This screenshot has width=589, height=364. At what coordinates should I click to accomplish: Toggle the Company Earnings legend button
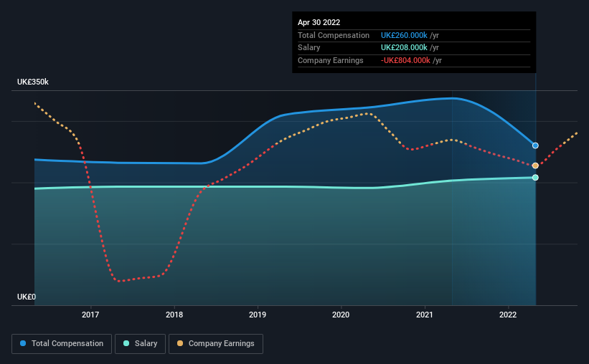pyautogui.click(x=216, y=344)
